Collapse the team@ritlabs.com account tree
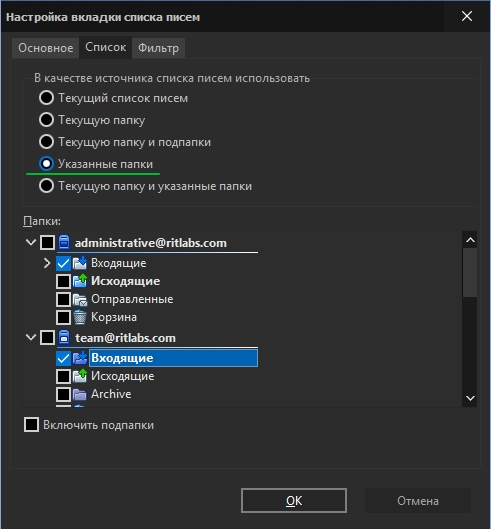The height and width of the screenshot is (529, 491). [x=31, y=337]
